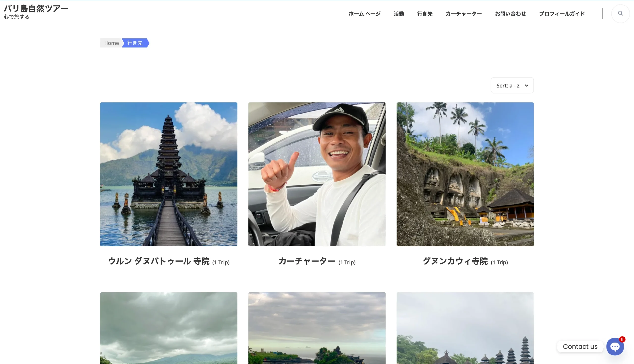Click the red notification badge
The image size is (634, 364).
[x=622, y=339]
